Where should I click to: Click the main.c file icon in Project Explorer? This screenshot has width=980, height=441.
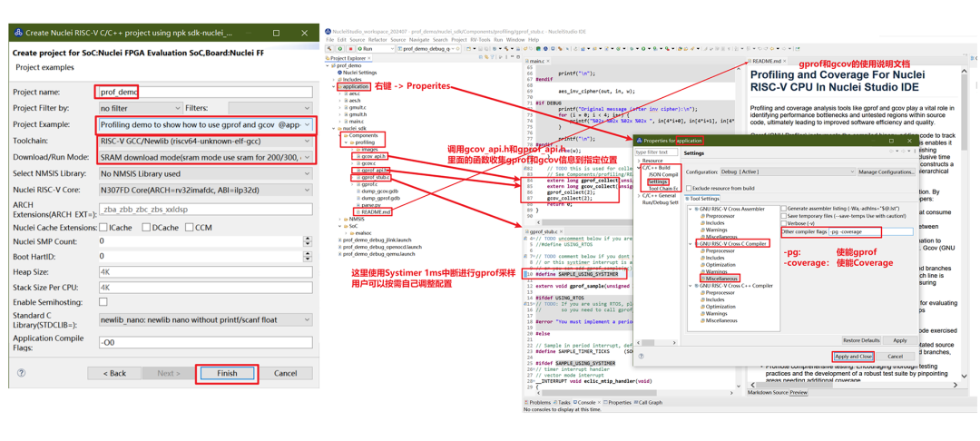345,121
